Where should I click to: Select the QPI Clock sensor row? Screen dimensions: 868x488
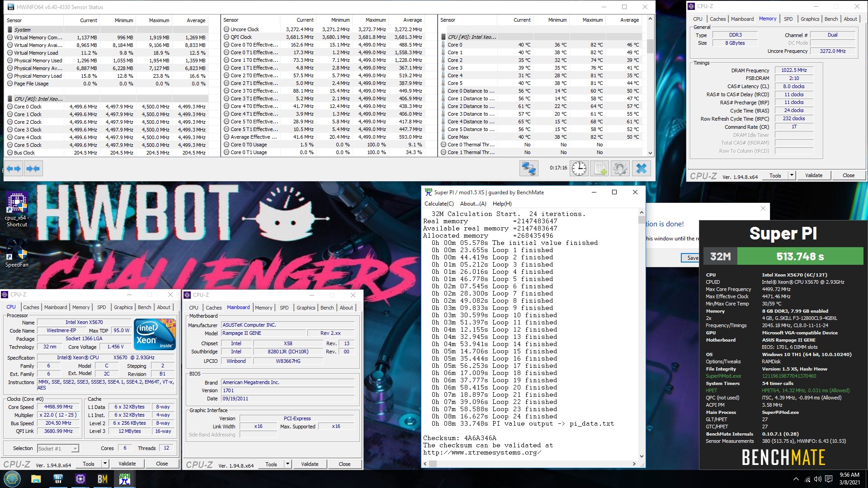323,37
